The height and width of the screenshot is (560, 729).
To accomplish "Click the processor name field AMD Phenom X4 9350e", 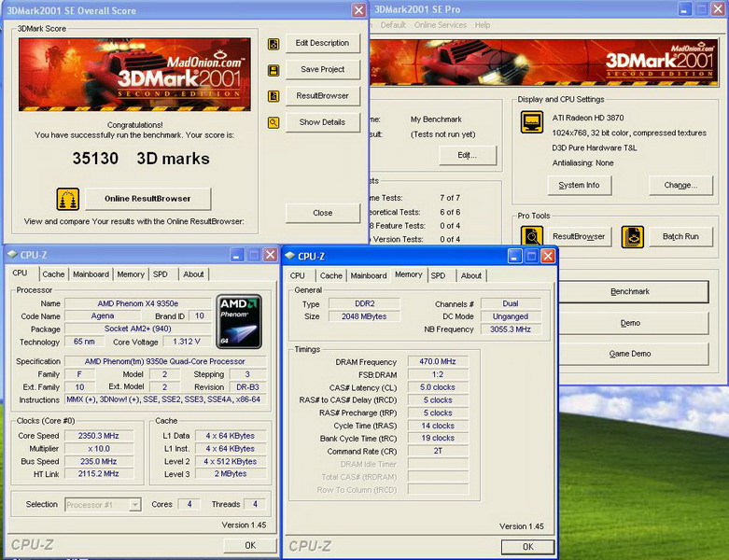I will [138, 303].
